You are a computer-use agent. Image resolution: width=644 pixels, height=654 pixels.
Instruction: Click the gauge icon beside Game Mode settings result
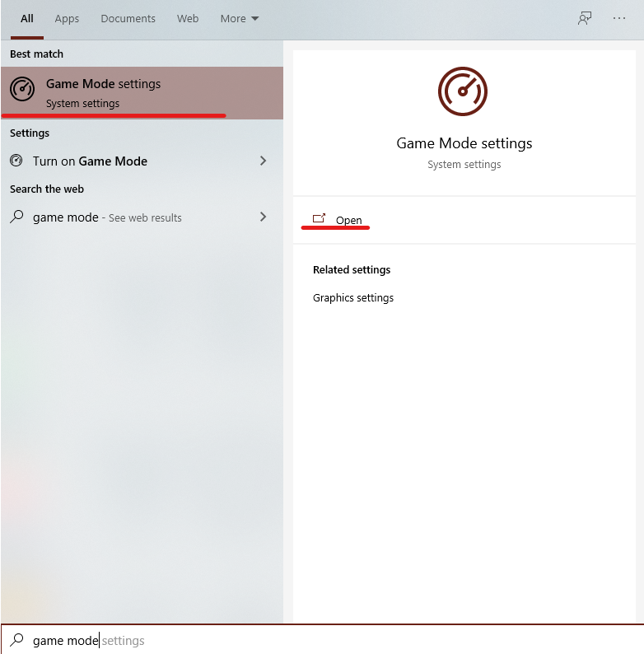pyautogui.click(x=22, y=89)
